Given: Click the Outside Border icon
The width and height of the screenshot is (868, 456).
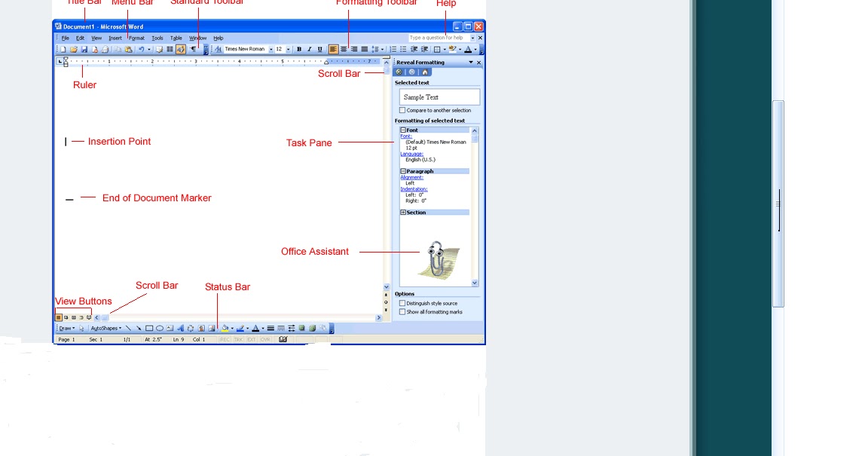Looking at the screenshot, I should click(437, 49).
